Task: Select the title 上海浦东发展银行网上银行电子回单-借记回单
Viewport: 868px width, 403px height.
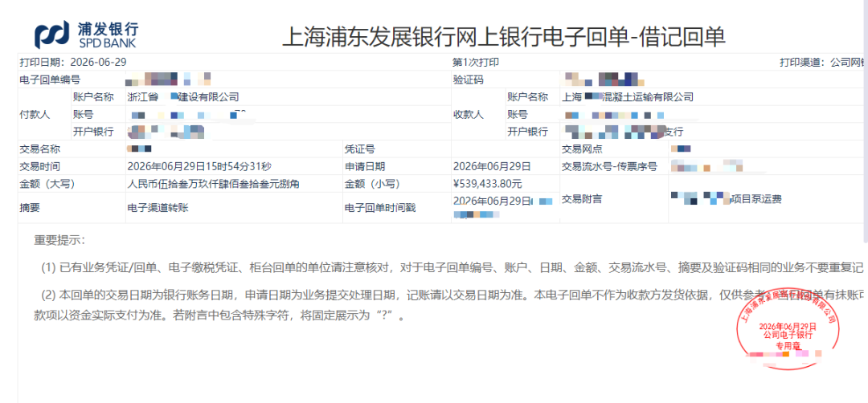Action: [x=503, y=36]
